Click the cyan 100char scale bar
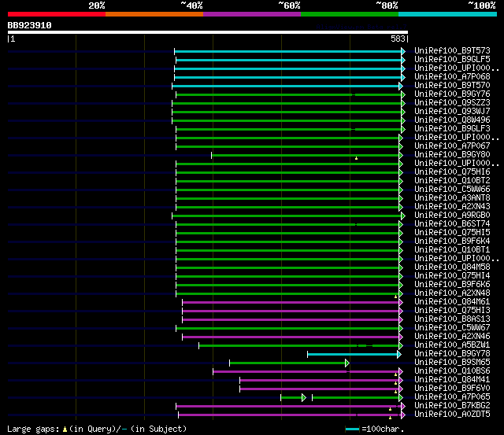504x435 pixels. click(352, 429)
